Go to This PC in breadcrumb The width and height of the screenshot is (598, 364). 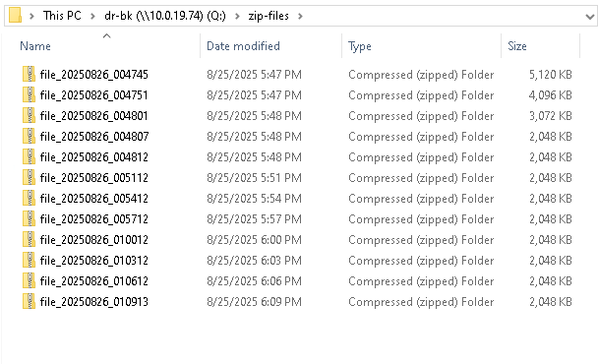[x=62, y=16]
